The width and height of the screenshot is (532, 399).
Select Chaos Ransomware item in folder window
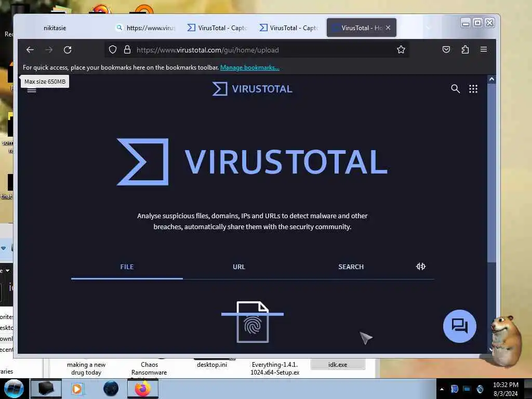tap(149, 368)
